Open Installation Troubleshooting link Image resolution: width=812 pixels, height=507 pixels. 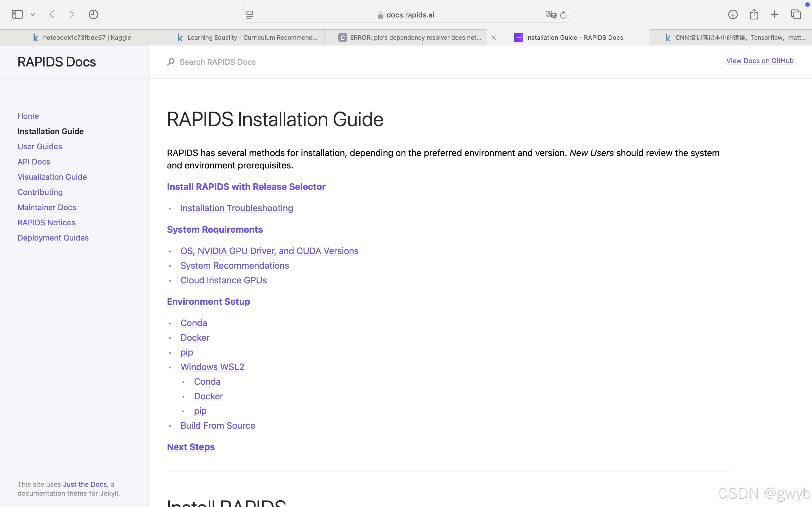(x=237, y=208)
